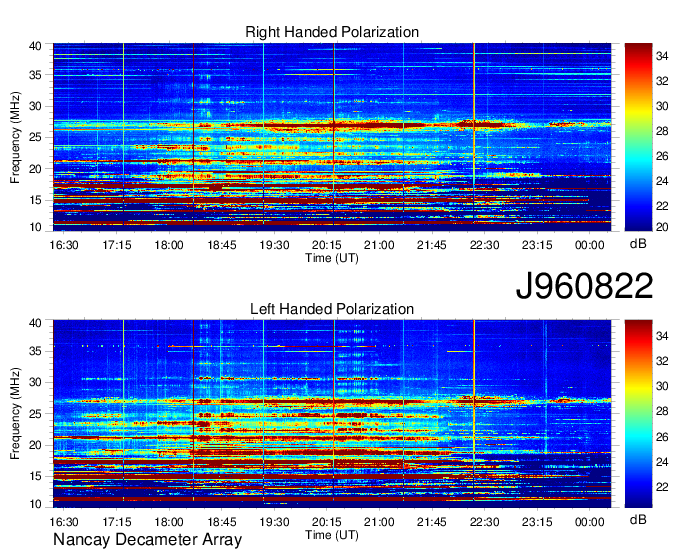Screen dimensions: 680x552
Task: Click the 23:15 time tick under the Left Handed plot
Action: tap(537, 522)
